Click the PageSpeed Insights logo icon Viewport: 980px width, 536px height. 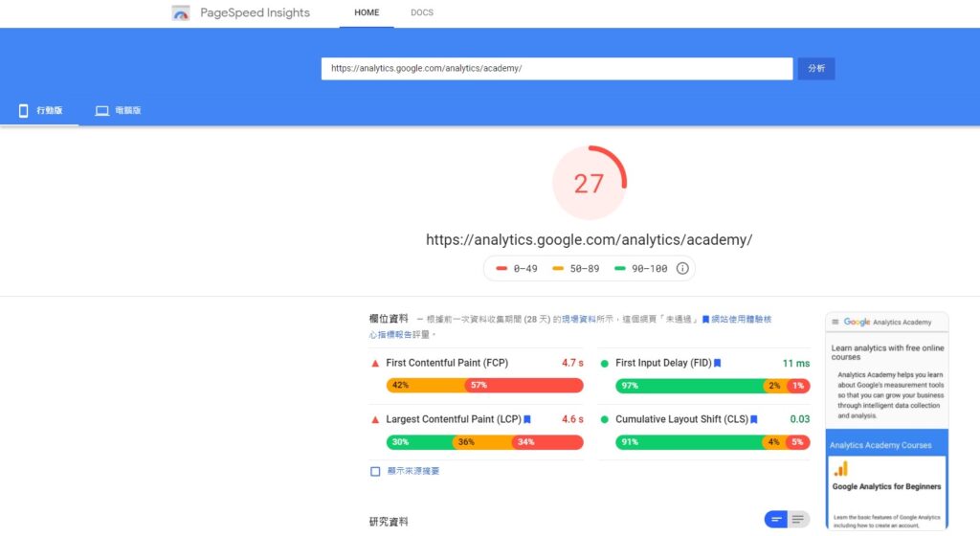(x=181, y=13)
